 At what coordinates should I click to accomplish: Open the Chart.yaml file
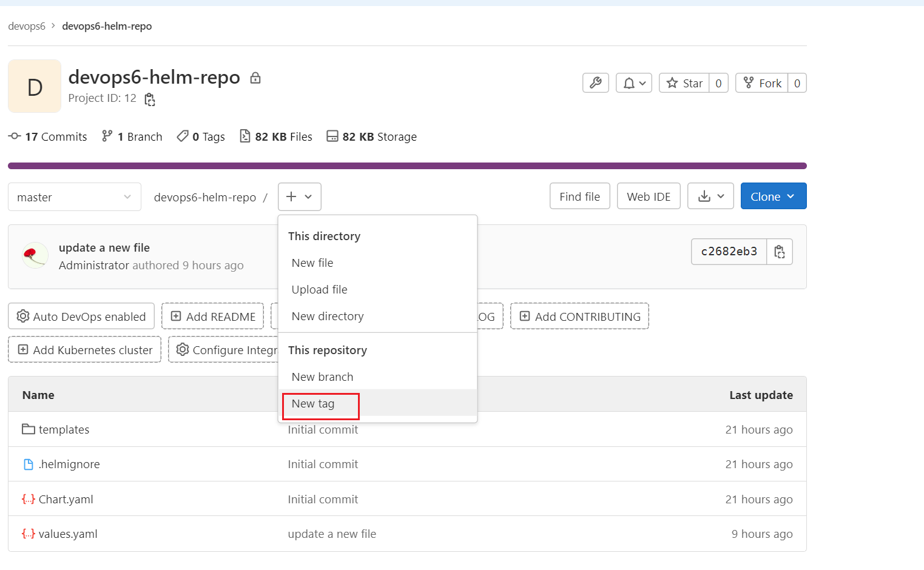66,499
